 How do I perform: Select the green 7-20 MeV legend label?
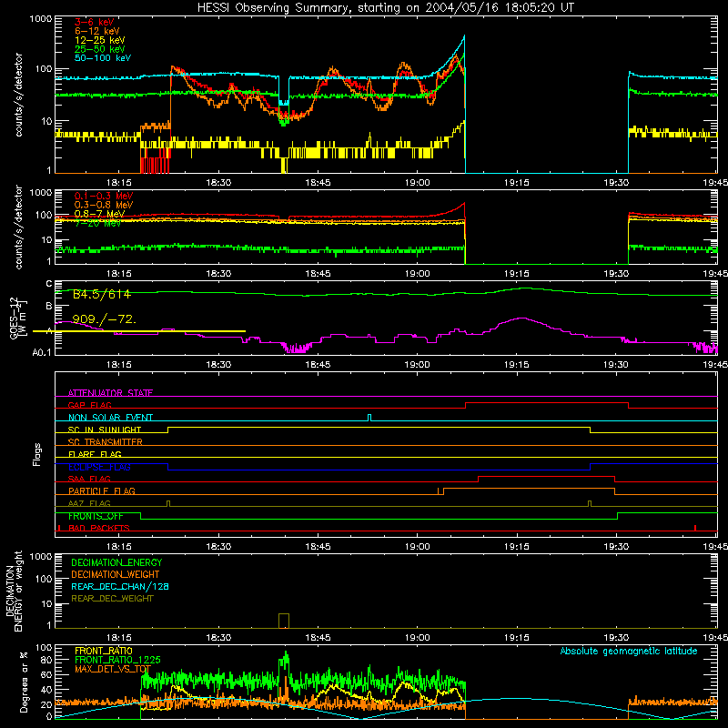[x=97, y=223]
